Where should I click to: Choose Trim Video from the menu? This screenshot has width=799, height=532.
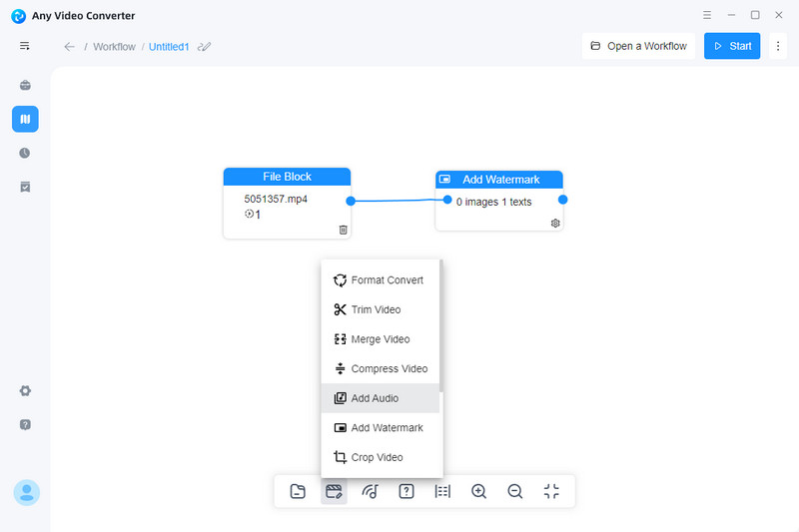click(x=381, y=309)
